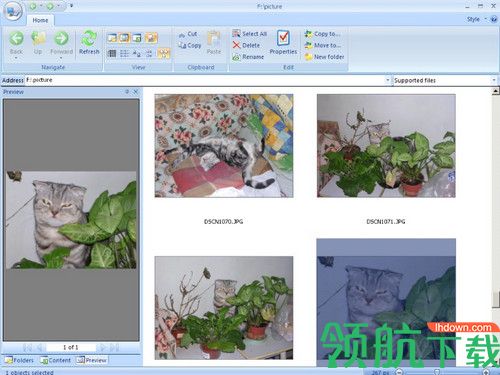The width and height of the screenshot is (500, 375).
Task: Go to first page in preview navigation
Action: click(28, 347)
